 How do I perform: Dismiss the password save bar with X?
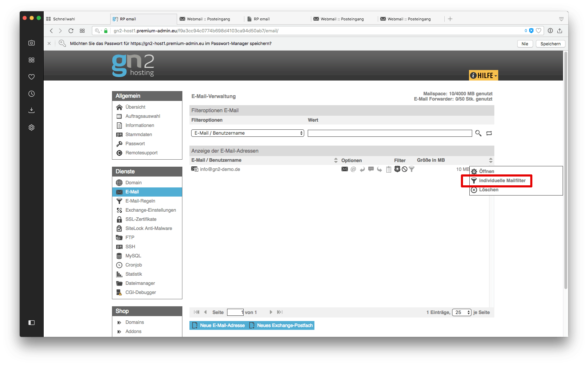(49, 44)
